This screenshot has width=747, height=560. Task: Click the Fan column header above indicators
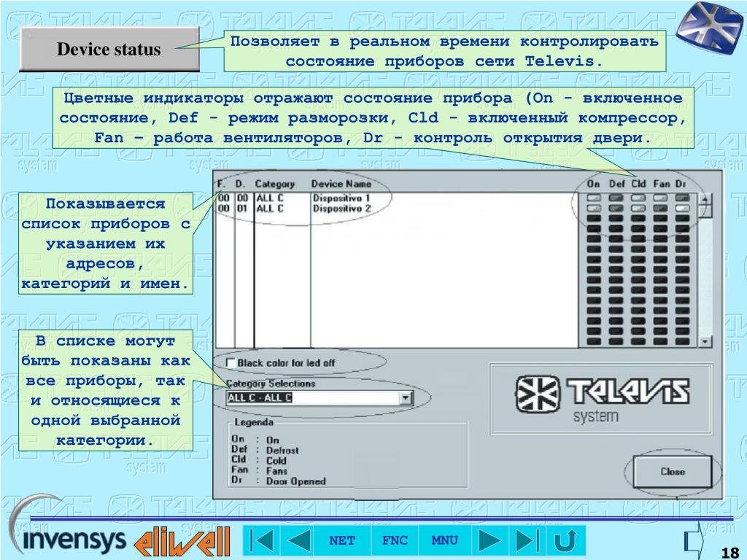[661, 184]
